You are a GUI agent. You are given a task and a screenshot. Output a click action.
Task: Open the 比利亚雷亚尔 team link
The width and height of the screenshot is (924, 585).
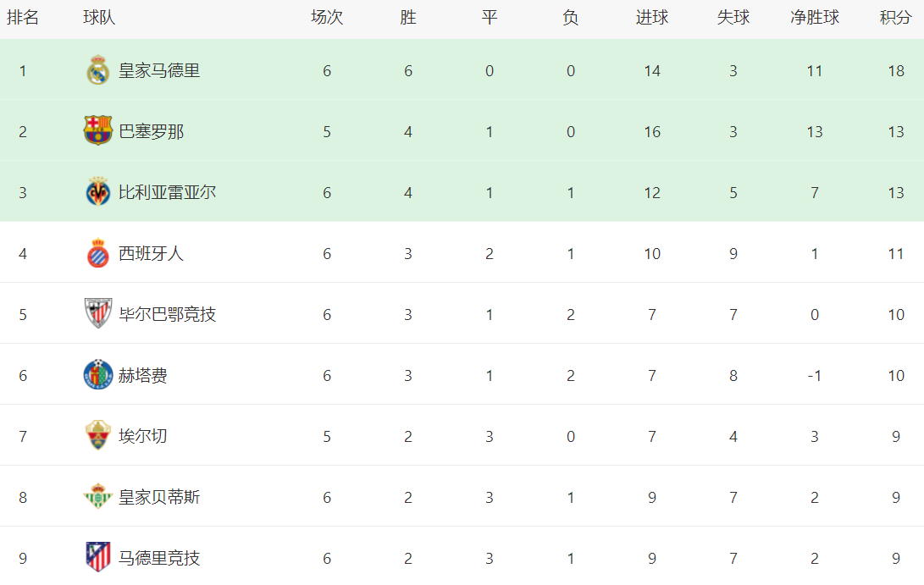(x=167, y=192)
